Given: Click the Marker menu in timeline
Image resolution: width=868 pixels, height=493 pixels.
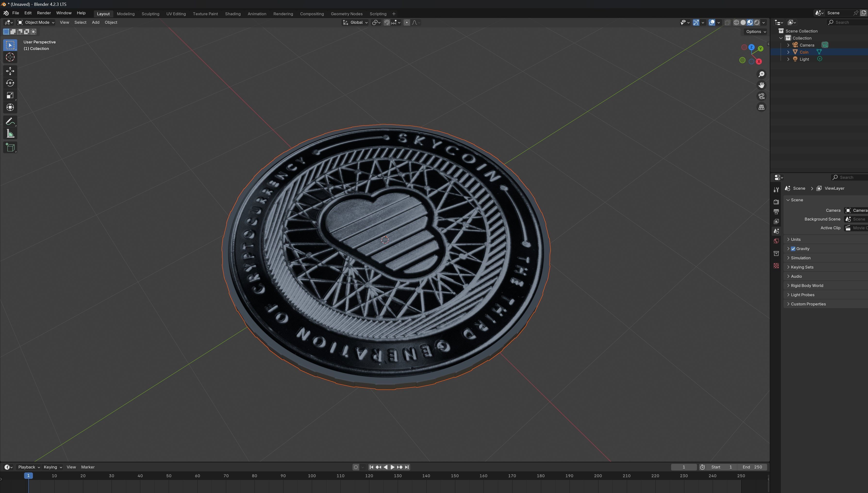Looking at the screenshot, I should point(88,467).
